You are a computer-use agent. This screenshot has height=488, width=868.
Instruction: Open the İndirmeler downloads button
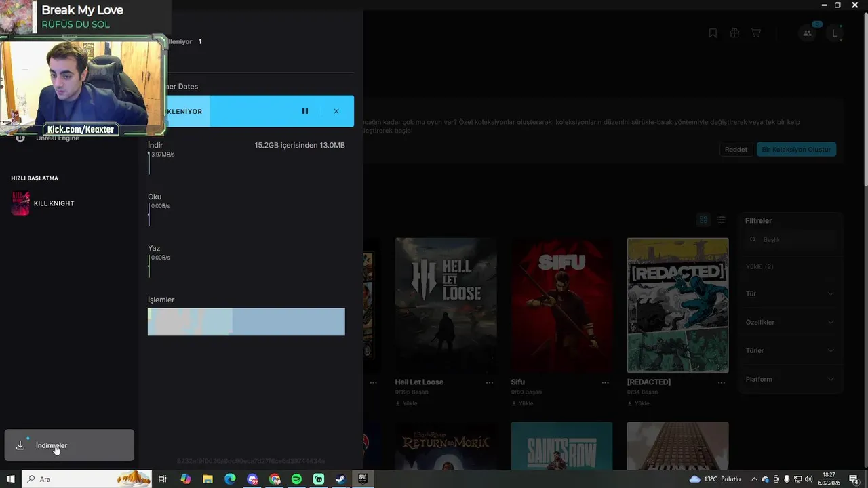(69, 445)
